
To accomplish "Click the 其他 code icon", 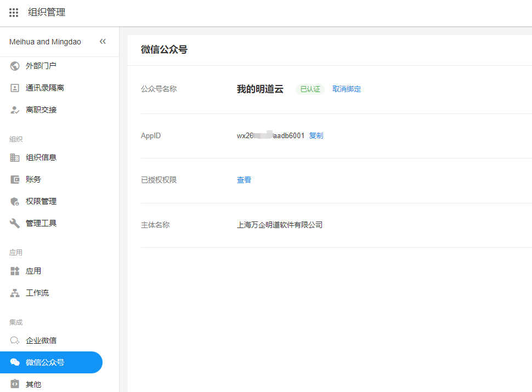I will coord(15,384).
